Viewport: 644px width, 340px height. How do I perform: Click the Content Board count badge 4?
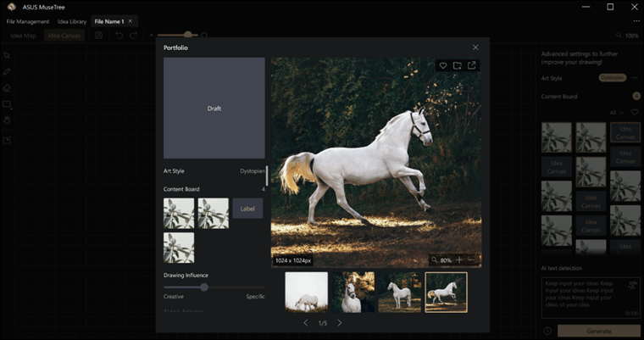pos(636,96)
